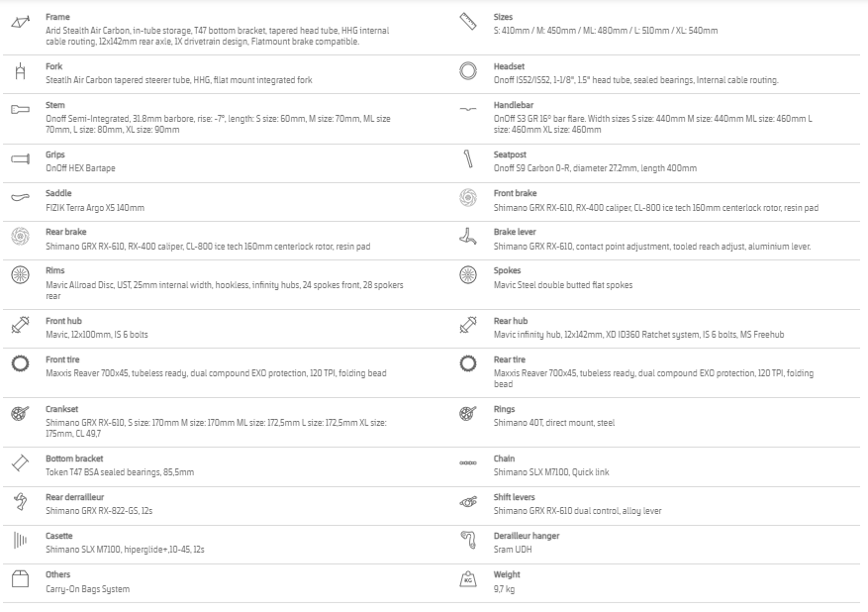Click the Crankset icon
This screenshot has width=868, height=612.
coord(20,413)
